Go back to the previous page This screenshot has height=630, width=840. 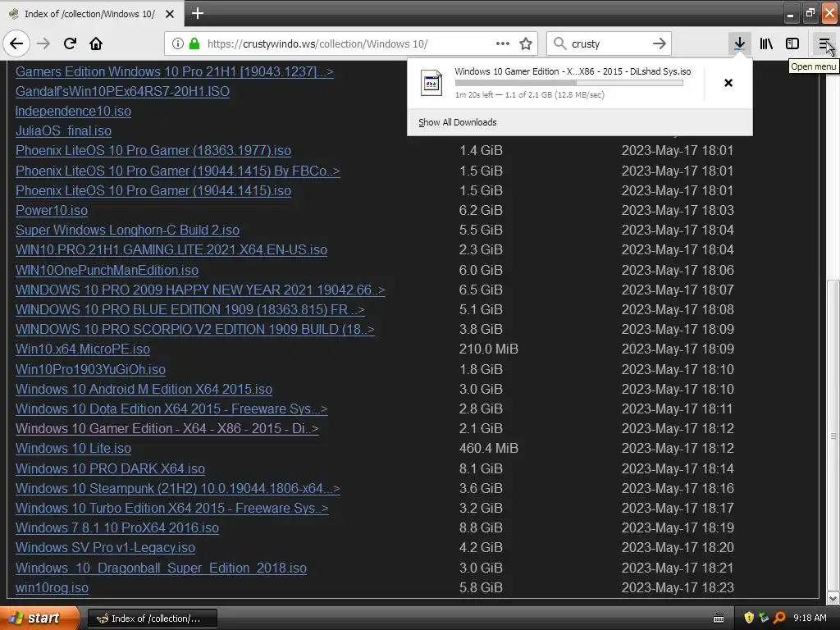coord(16,43)
